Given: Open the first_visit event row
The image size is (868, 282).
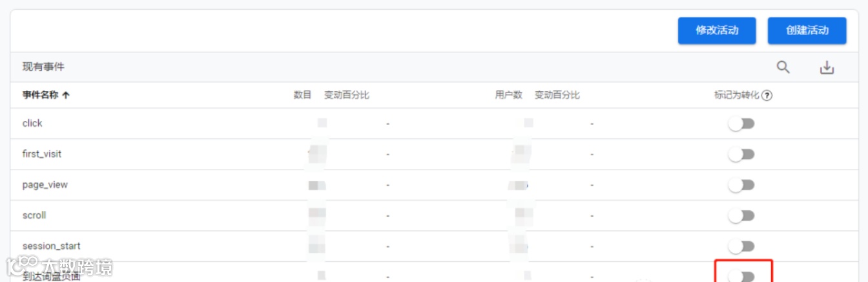Looking at the screenshot, I should pos(434,154).
